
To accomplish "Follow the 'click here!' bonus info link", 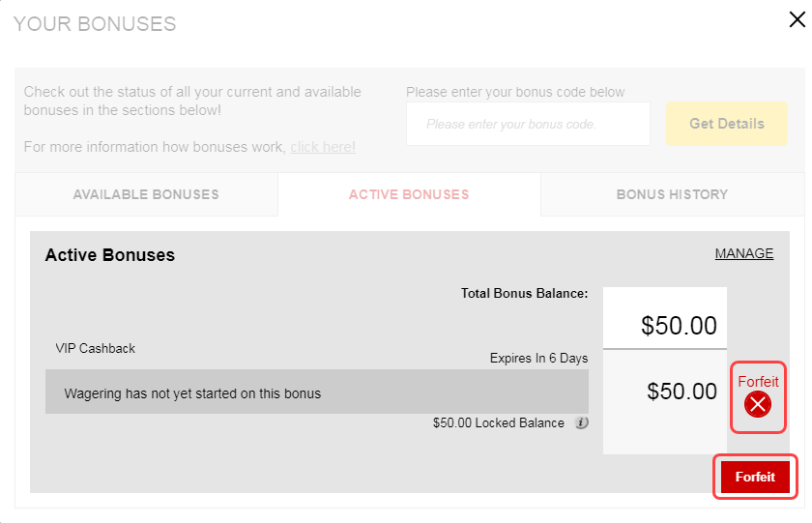I will [323, 147].
